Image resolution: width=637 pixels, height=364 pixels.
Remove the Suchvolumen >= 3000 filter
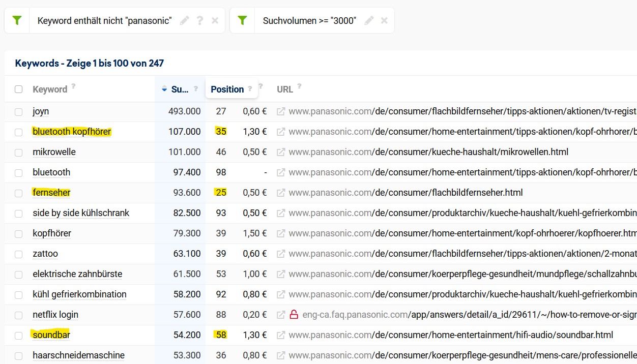point(384,20)
